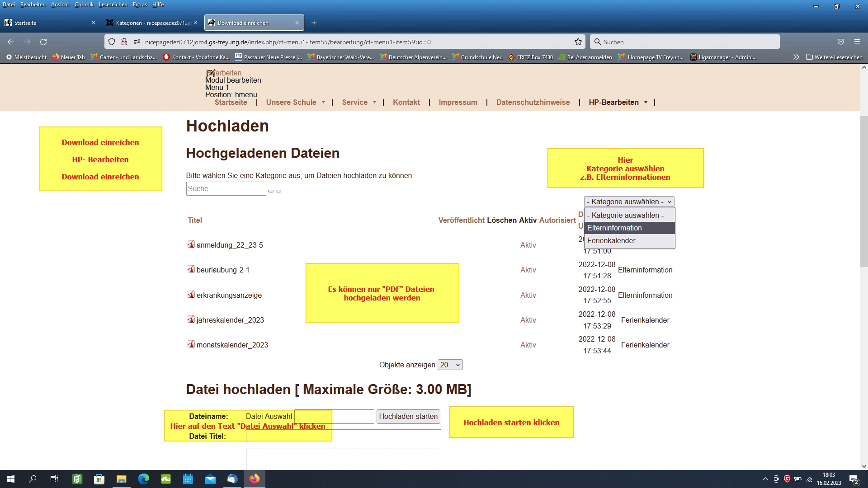Click Hochladen starten button
The image size is (868, 488).
click(408, 416)
